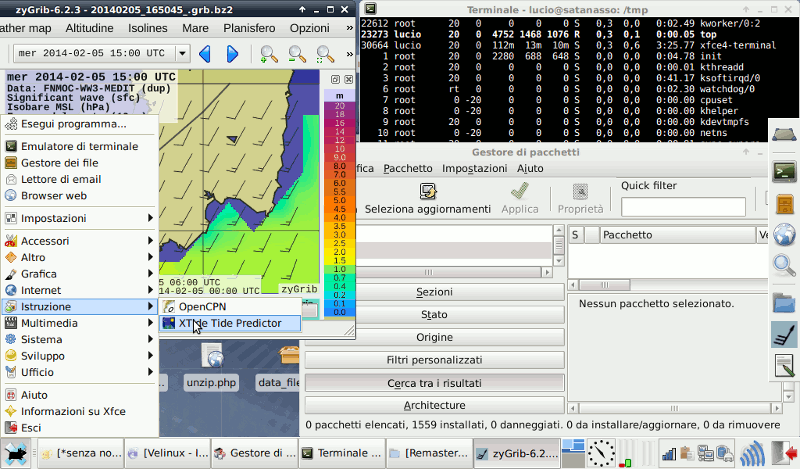
Task: Expand the Internet submenu
Action: [x=79, y=290]
